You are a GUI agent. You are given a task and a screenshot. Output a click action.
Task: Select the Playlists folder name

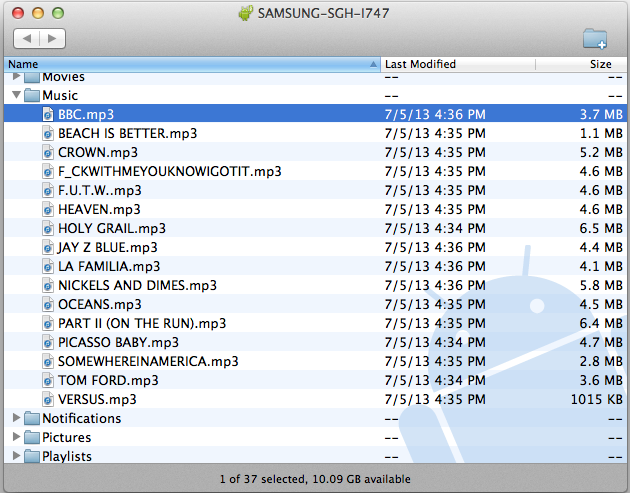[67, 456]
